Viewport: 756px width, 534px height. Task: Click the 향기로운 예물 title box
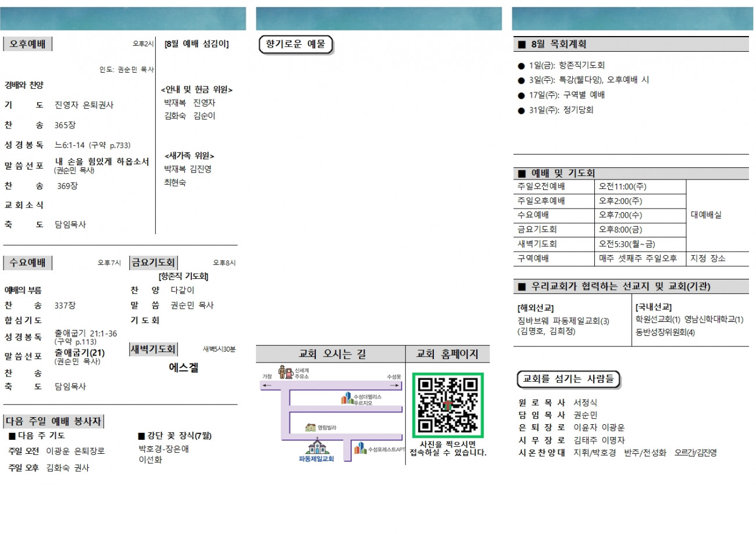point(295,45)
